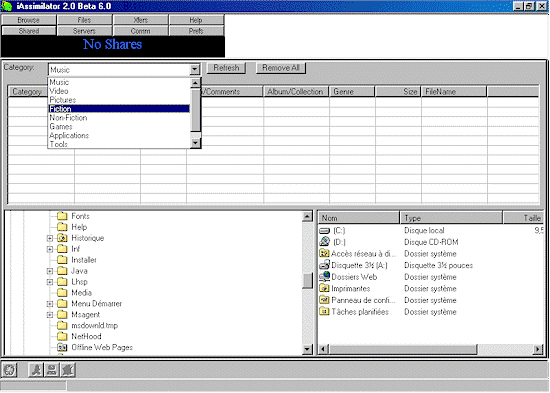The width and height of the screenshot is (550, 393).
Task: Expand the Lhsp folder node
Action: coord(50,282)
